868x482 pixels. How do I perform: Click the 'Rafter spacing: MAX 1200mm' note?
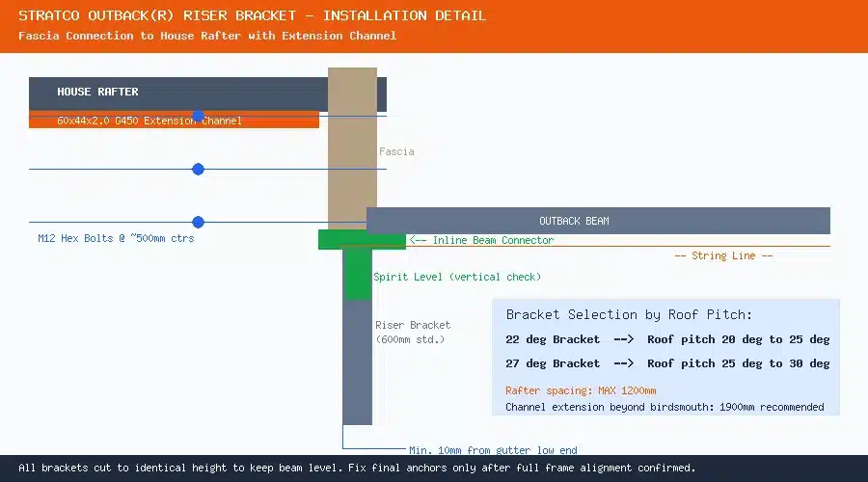click(581, 390)
